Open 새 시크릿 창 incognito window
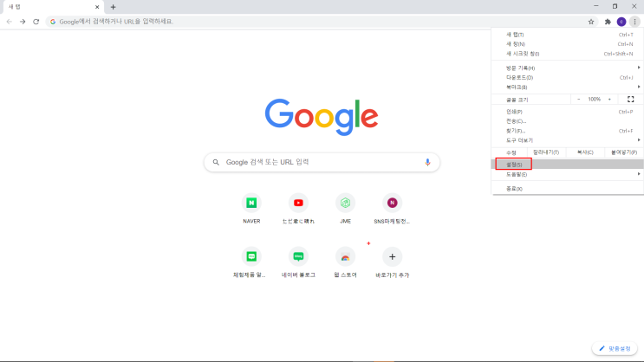 [x=568, y=54]
